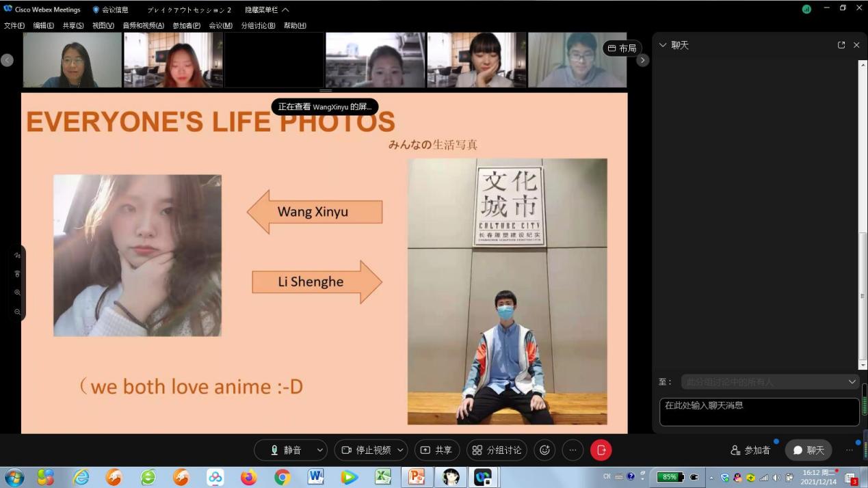Click the zoom out magnifier icon
Image resolution: width=868 pixels, height=488 pixels.
click(17, 312)
